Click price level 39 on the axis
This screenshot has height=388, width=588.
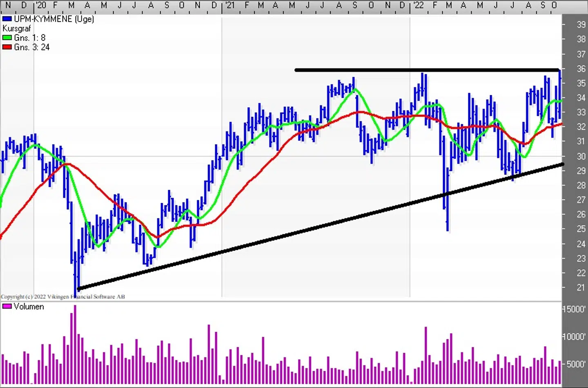click(x=581, y=25)
